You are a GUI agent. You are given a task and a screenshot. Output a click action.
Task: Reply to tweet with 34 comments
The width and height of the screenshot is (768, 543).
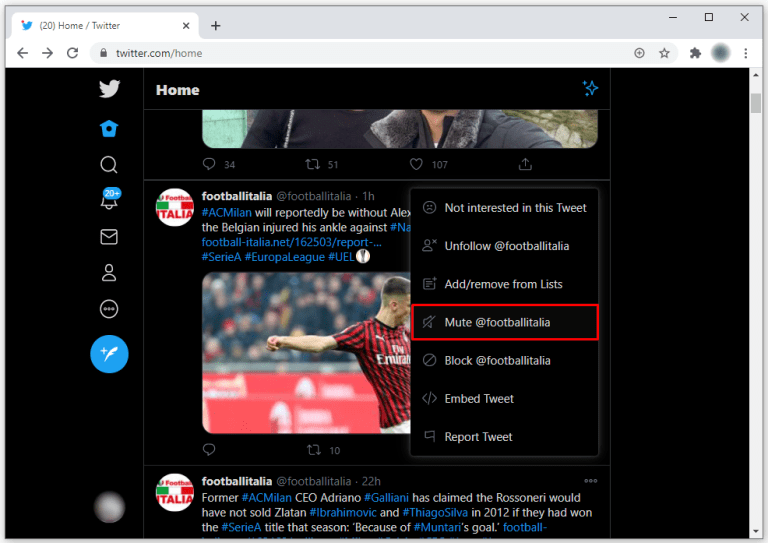point(209,164)
